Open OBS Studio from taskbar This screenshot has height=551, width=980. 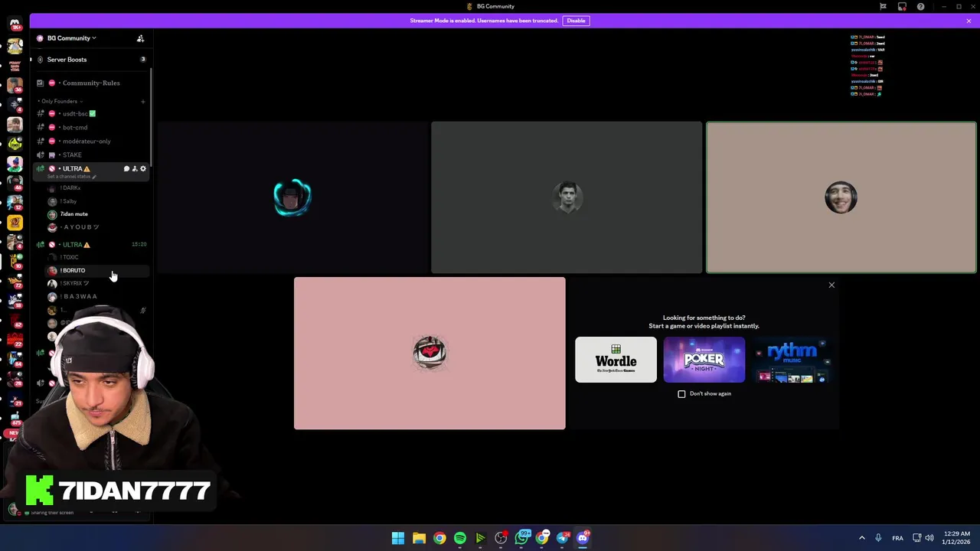[x=501, y=539]
